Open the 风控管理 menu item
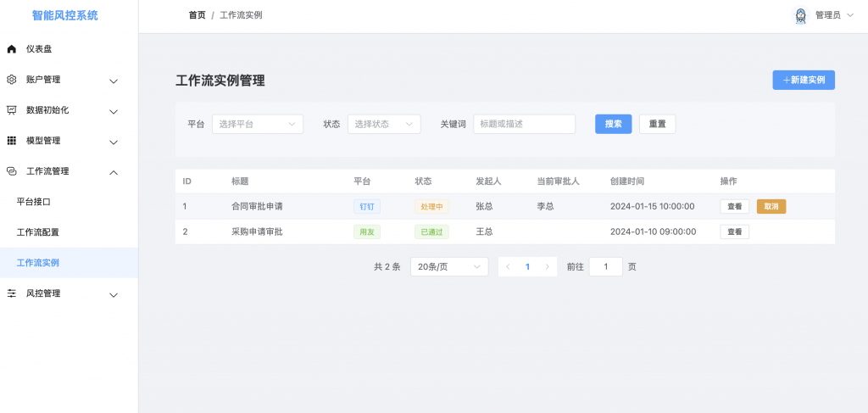This screenshot has width=868, height=413. tap(69, 293)
